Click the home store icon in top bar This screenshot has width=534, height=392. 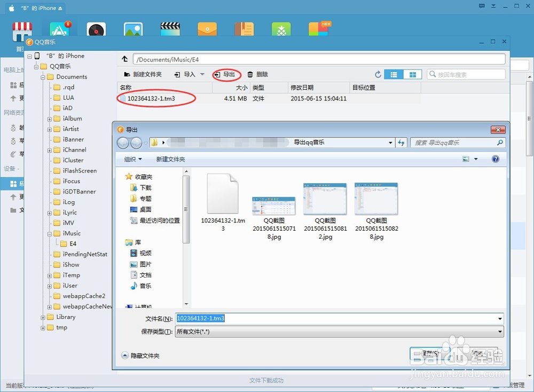click(x=22, y=32)
